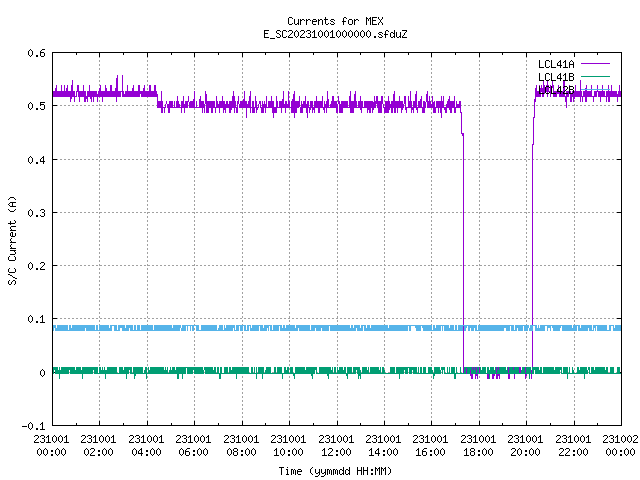
Task: Click the y-axis tick value '0.1'
Action: [36, 319]
